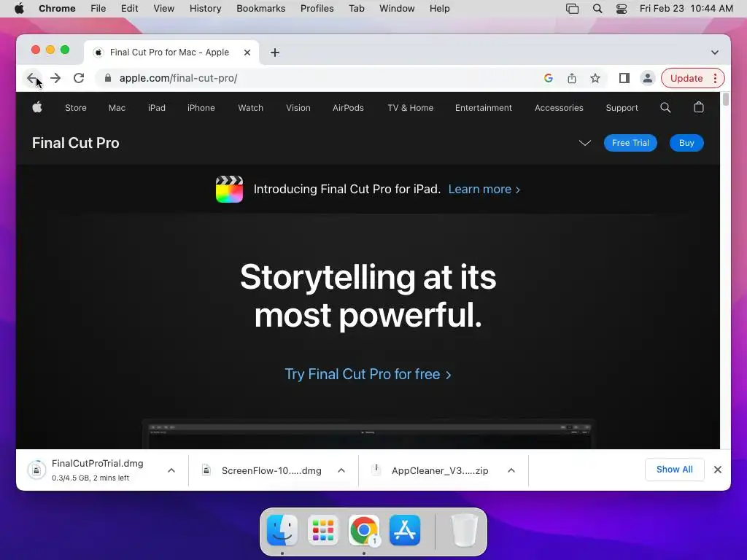The image size is (747, 560).
Task: Open the App Store from the Dock
Action: tap(405, 530)
